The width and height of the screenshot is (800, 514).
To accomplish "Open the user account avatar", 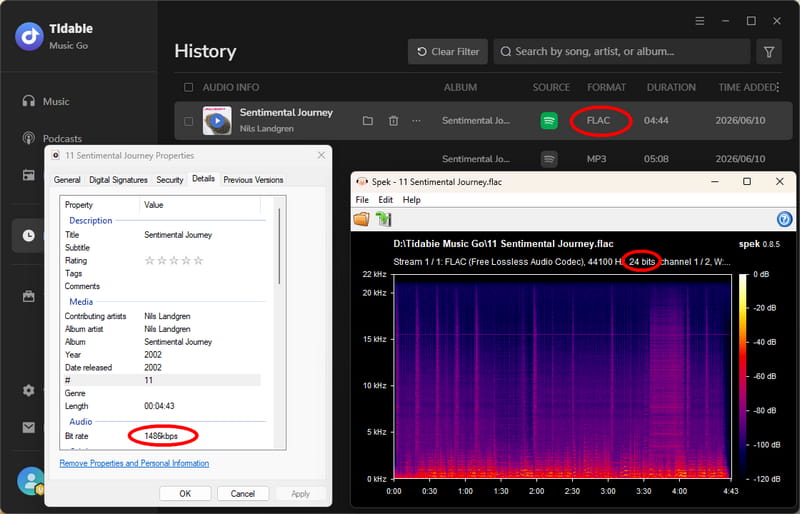I will (x=31, y=481).
